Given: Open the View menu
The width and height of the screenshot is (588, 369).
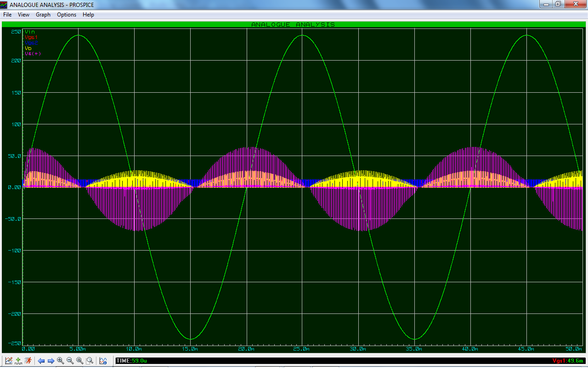Looking at the screenshot, I should 23,15.
